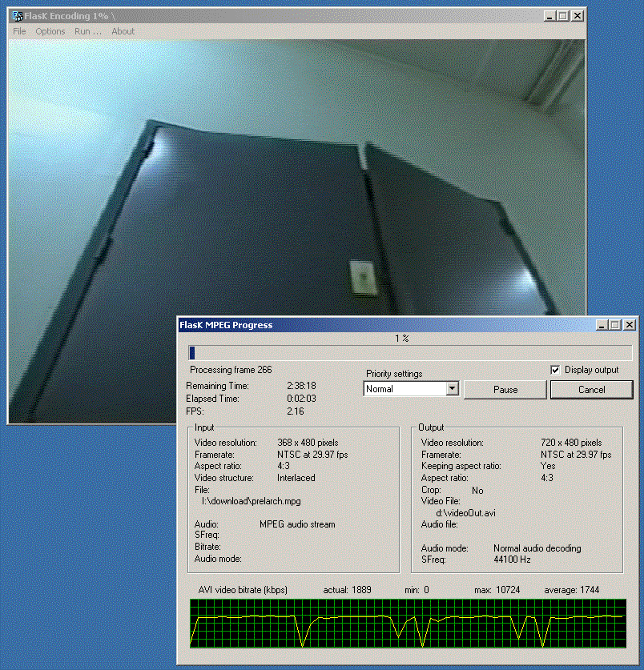Screen dimensions: 644x670
Task: Click the dropdown arrow next to Normal priority
Action: (453, 388)
